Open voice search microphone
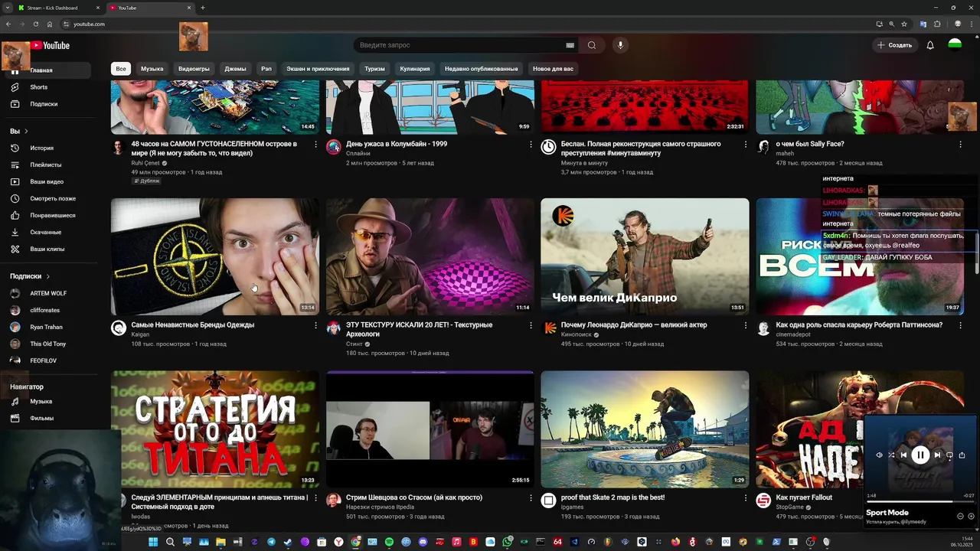 pyautogui.click(x=620, y=45)
